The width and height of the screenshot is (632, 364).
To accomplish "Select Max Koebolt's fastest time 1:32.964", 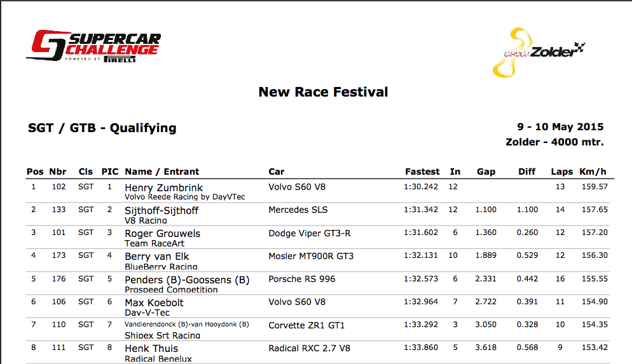I will click(420, 302).
